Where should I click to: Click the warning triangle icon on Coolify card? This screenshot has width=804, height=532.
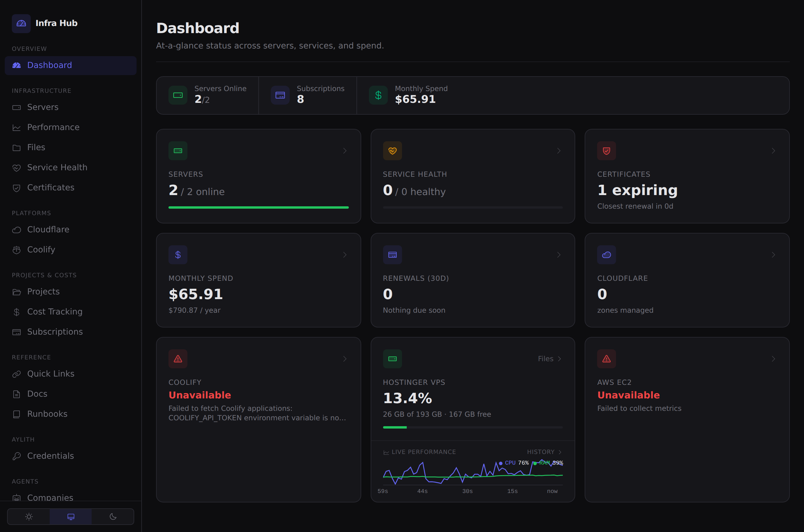[x=178, y=359]
